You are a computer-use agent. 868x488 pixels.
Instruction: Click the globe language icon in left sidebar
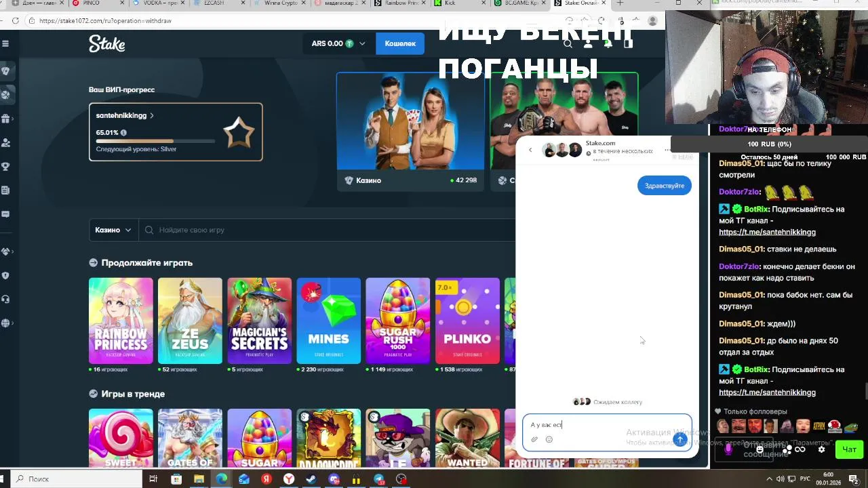[5, 323]
